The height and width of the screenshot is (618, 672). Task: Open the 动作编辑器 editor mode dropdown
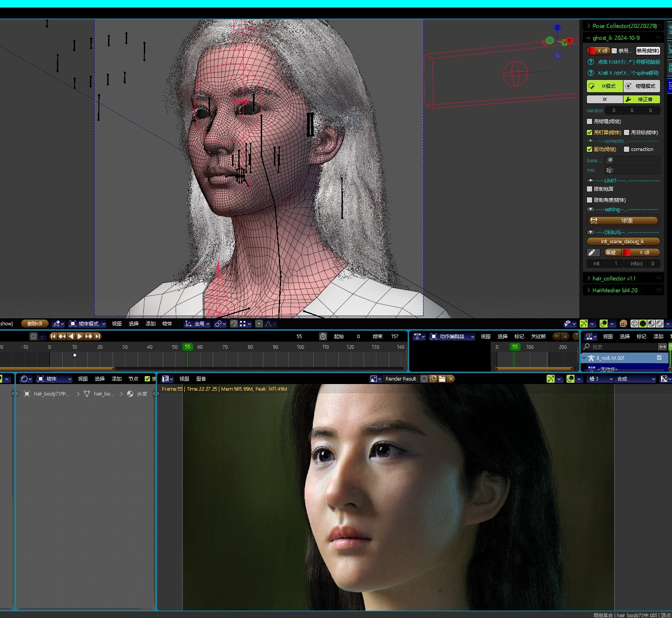pos(452,336)
